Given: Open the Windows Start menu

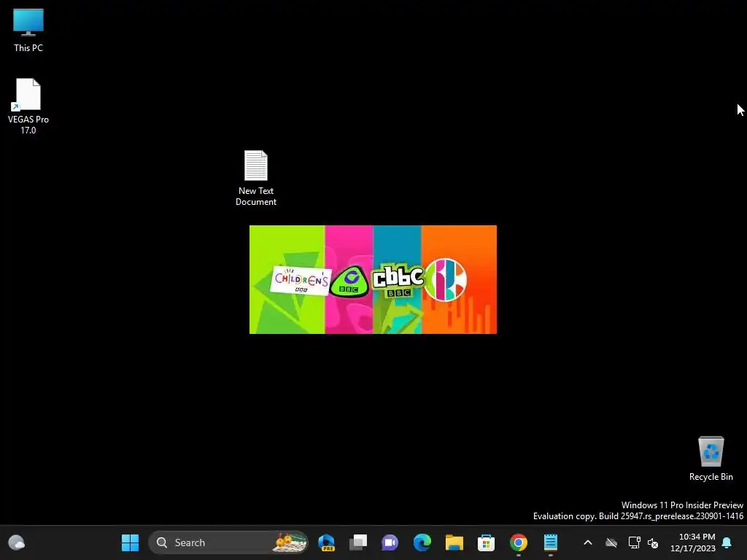Looking at the screenshot, I should (x=130, y=542).
